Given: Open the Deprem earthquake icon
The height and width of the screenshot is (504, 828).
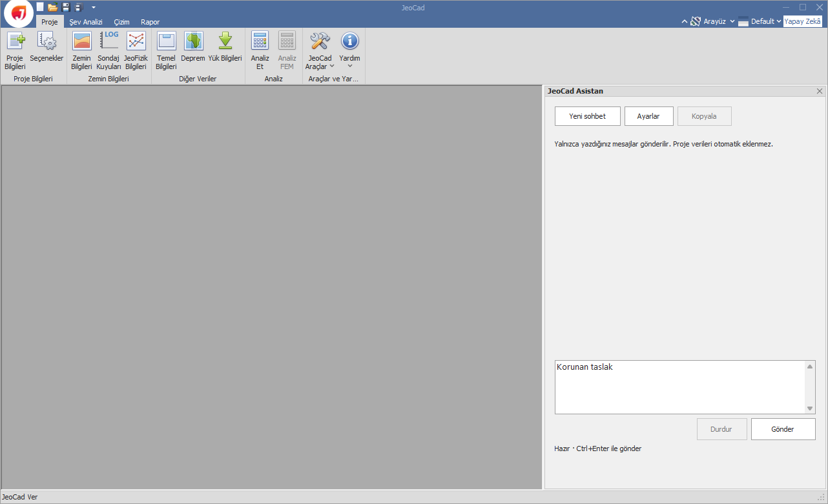Looking at the screenshot, I should (192, 47).
